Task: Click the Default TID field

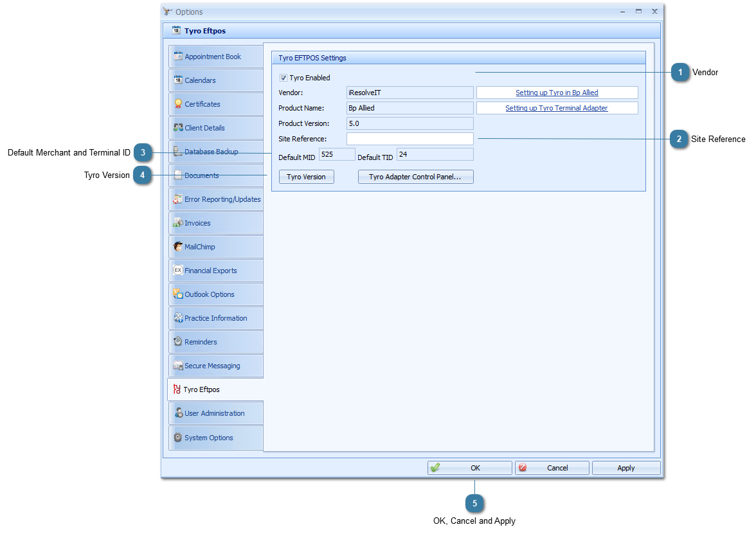Action: click(x=435, y=154)
